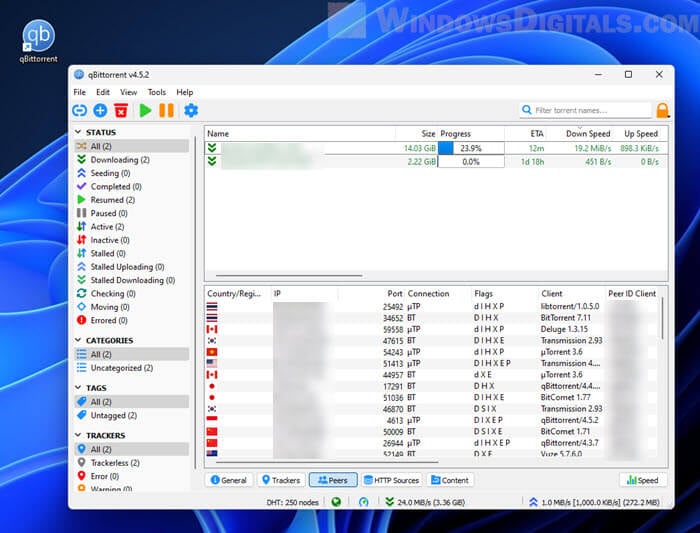This screenshot has height=533, width=700.
Task: Click the 0.0% progress bar
Action: coord(471,162)
